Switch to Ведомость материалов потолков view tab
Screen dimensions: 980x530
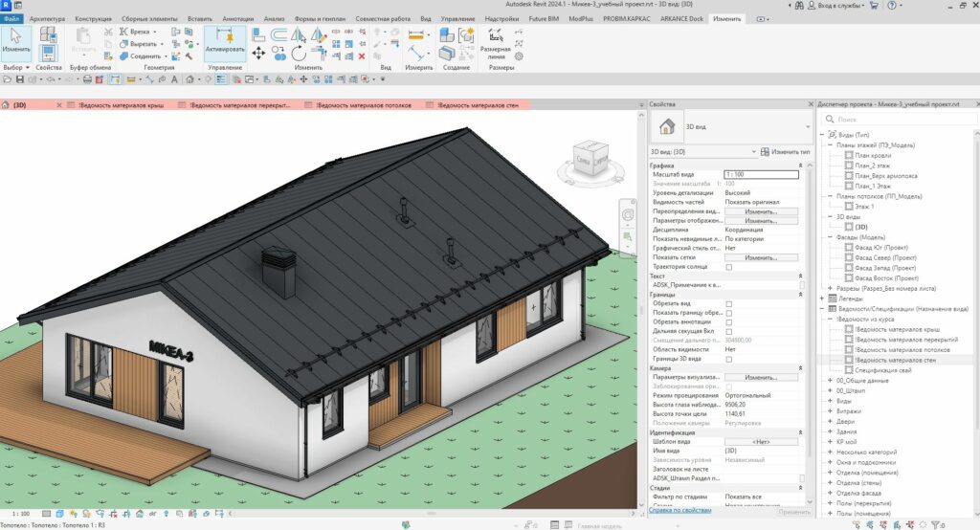point(364,105)
